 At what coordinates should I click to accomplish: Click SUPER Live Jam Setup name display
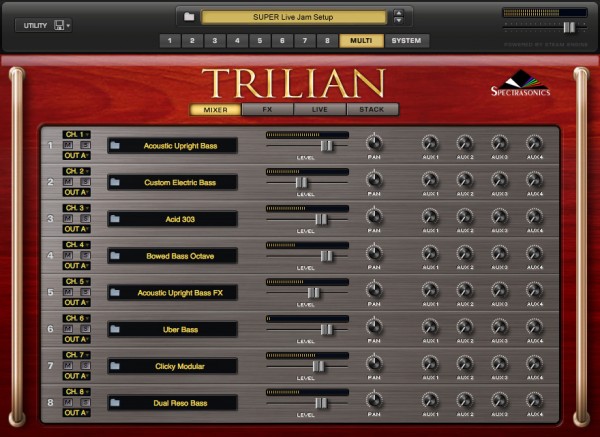(x=293, y=17)
